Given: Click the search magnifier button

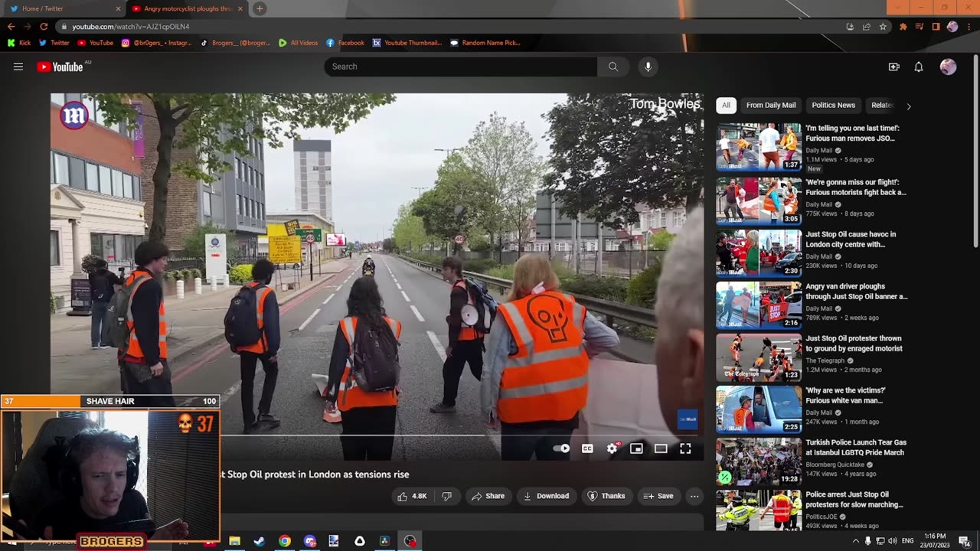Looking at the screenshot, I should (613, 67).
